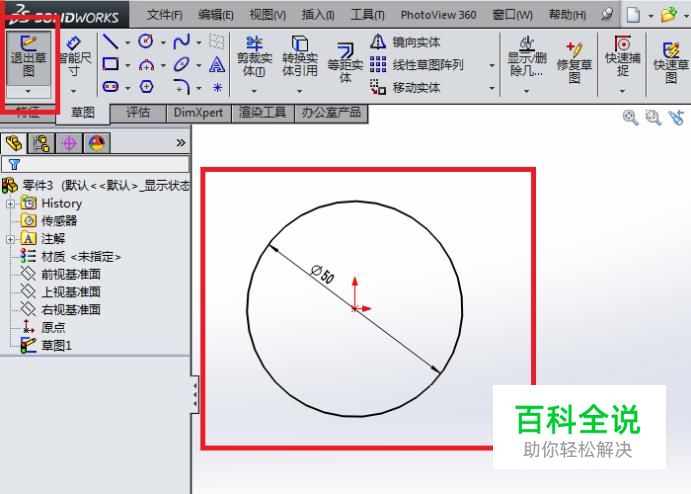Switch to the DimXpert tab
Screen dimensions: 691x494
pos(198,113)
